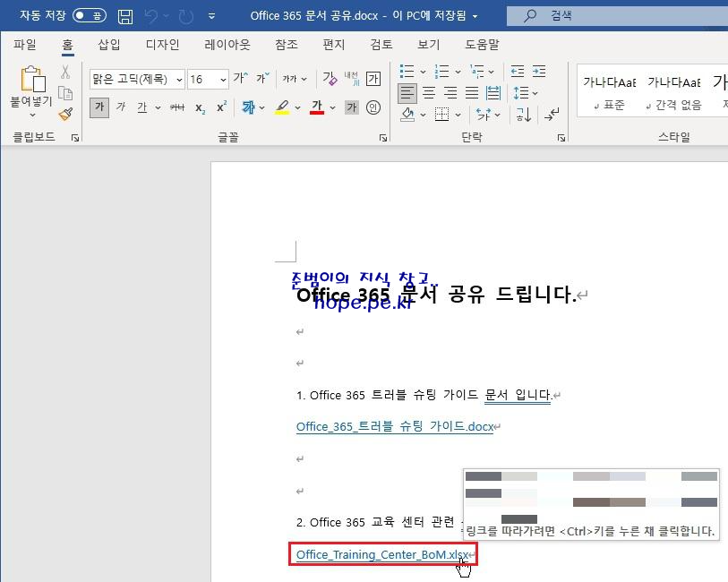Toggle italic formatting
This screenshot has width=728, height=582.
coord(121,107)
